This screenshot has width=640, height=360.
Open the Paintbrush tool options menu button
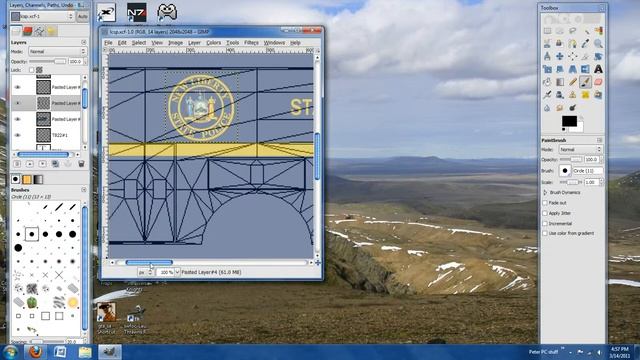coord(599,140)
